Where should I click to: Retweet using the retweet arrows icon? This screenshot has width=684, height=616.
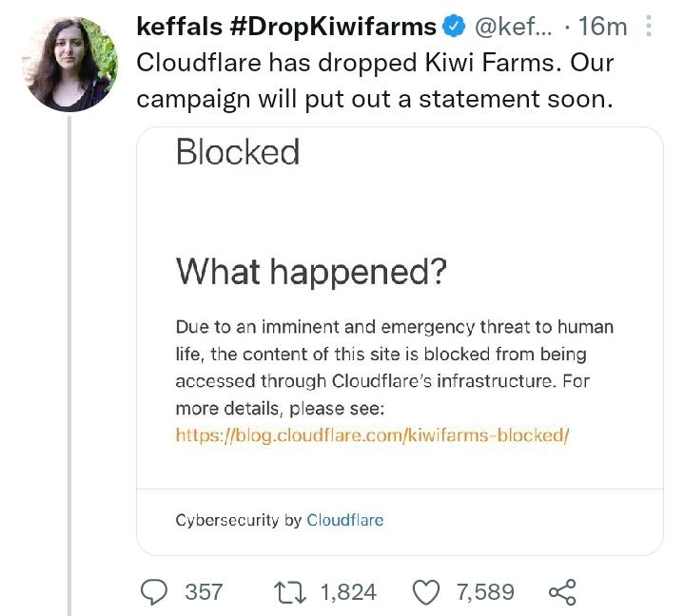tap(288, 592)
